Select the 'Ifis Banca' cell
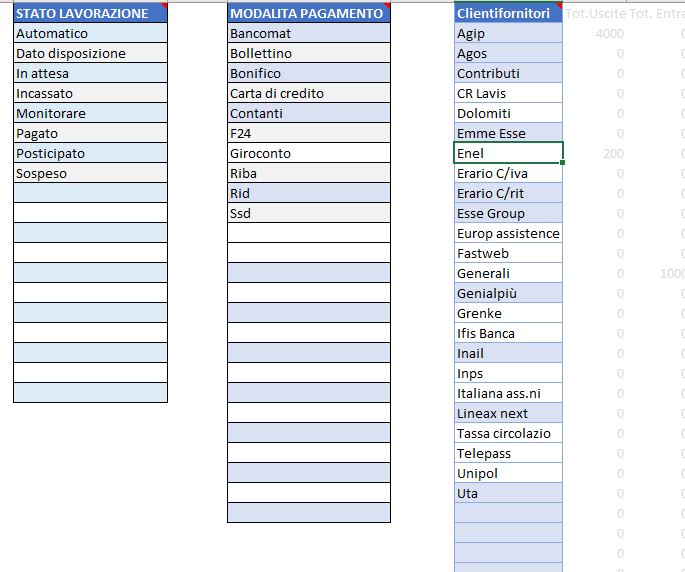685x572 pixels. click(509, 333)
